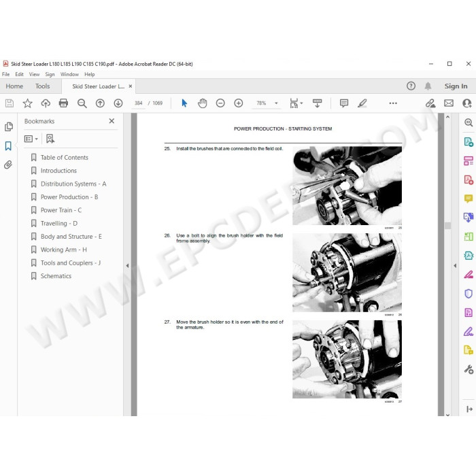
Task: View notifications via the bell icon
Action: 428,86
